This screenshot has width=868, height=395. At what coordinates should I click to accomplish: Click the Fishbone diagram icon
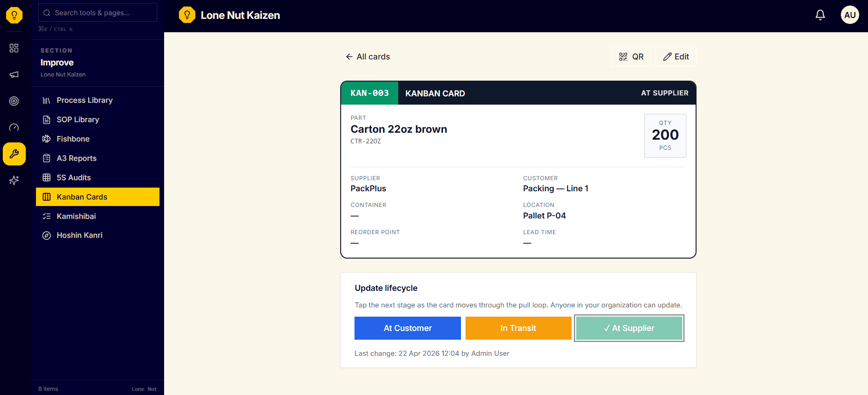(x=47, y=139)
